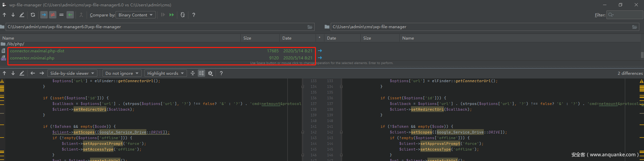Open the Highlight words dropdown
Image resolution: width=644 pixels, height=161 pixels.
point(166,73)
